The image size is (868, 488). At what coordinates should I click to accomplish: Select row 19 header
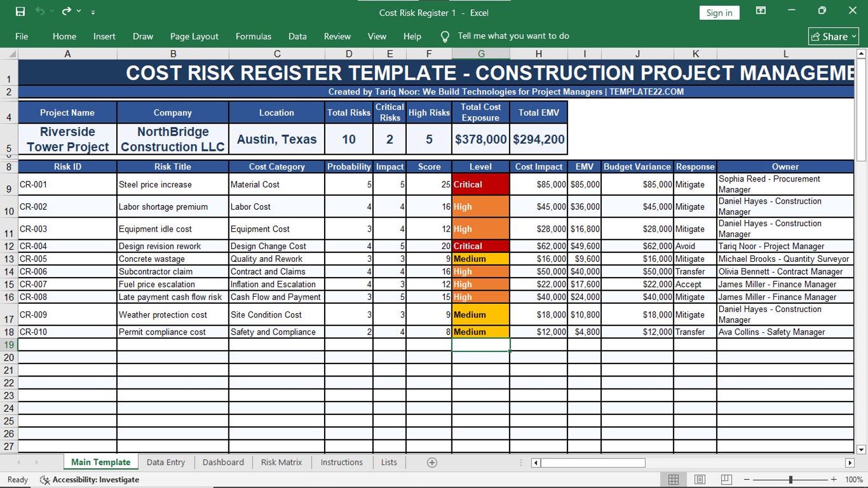pyautogui.click(x=9, y=345)
